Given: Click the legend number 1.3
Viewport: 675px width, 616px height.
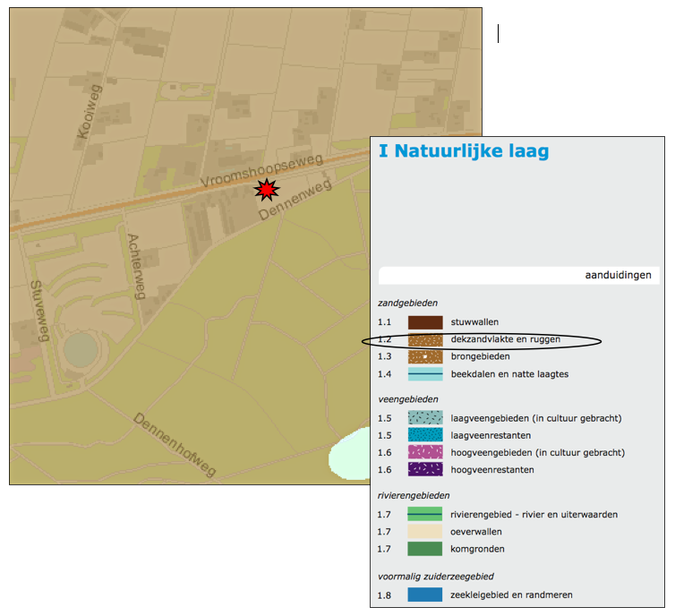Looking at the screenshot, I should (x=384, y=356).
